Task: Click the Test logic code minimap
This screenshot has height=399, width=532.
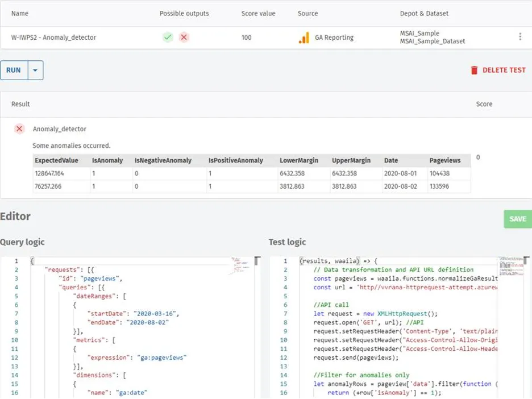Action: (510, 267)
